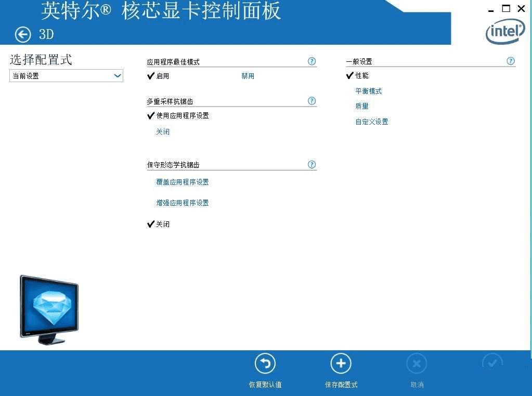
Task: Choose 关闭 under 保守形态学抗锯齿
Action: point(163,224)
